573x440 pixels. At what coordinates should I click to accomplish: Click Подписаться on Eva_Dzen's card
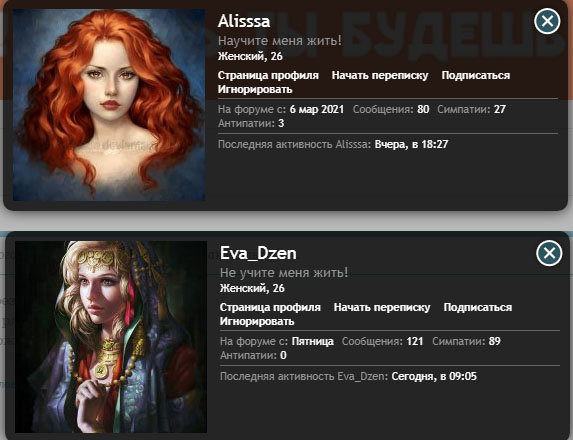(x=478, y=307)
